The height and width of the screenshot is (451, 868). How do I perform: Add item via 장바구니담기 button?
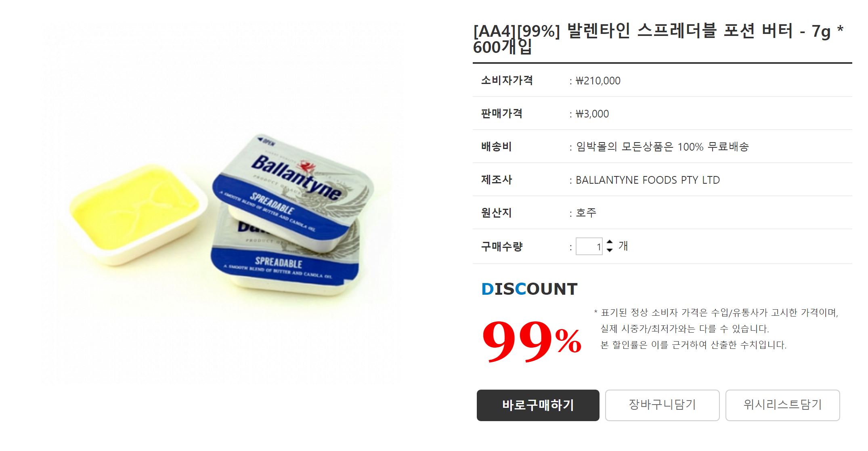pos(662,405)
